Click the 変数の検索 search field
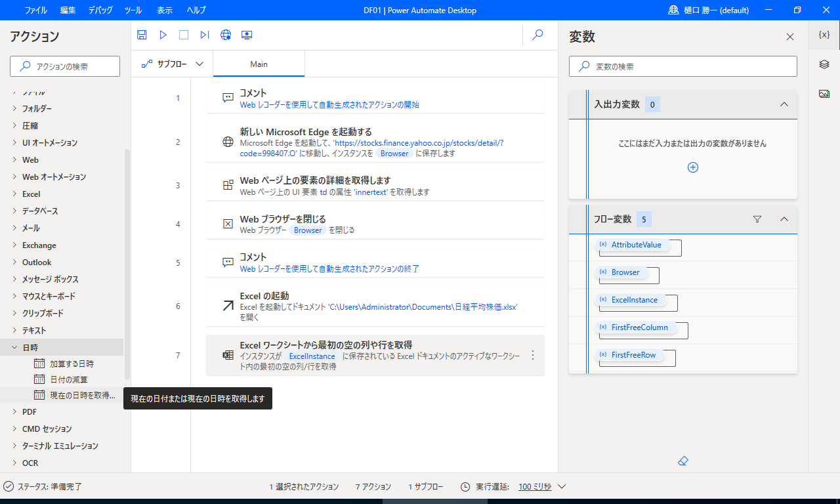 point(682,66)
